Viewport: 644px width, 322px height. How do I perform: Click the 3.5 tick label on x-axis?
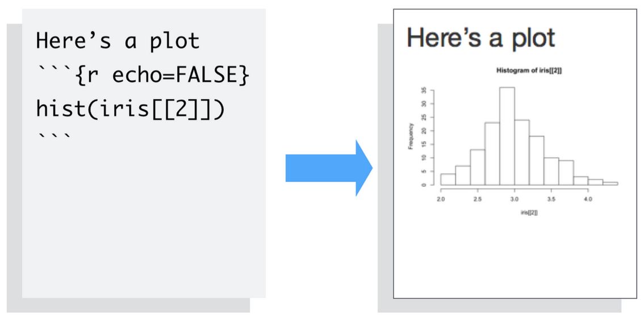551,199
